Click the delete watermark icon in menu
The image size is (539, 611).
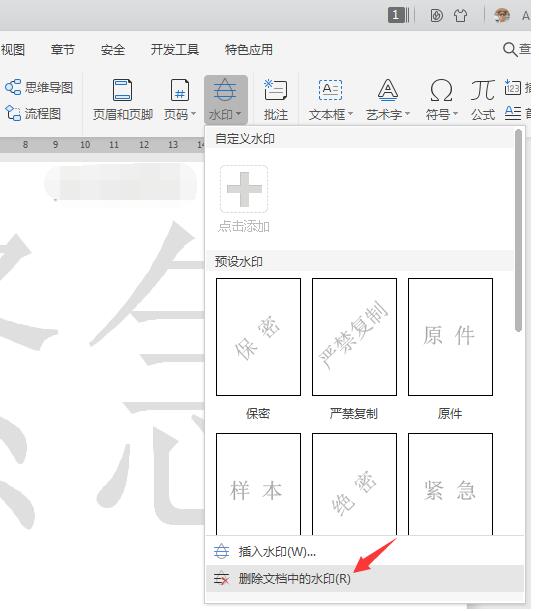coord(222,579)
